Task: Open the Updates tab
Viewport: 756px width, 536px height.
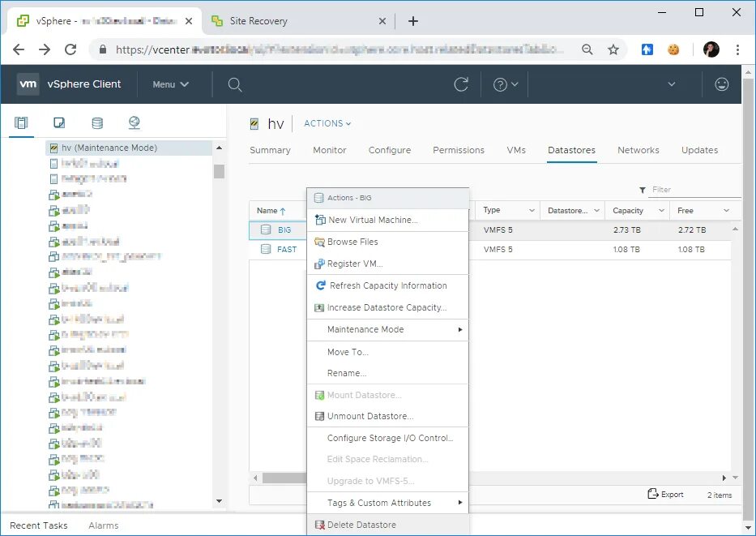Action: (699, 150)
